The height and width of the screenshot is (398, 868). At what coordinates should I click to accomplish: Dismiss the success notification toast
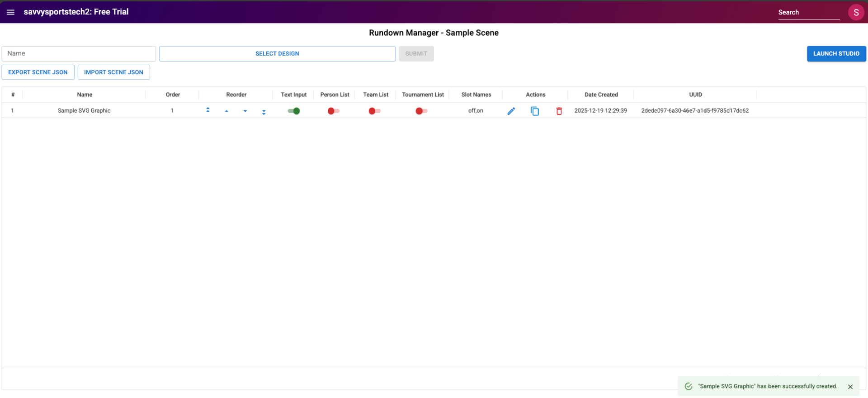coord(850,387)
